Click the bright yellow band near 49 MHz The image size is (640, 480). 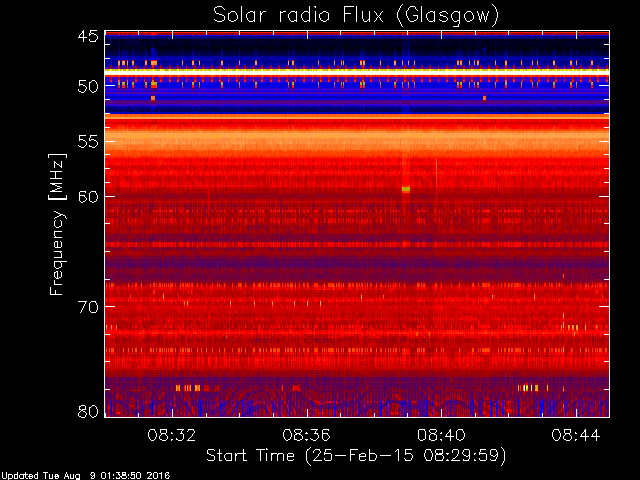tap(357, 71)
